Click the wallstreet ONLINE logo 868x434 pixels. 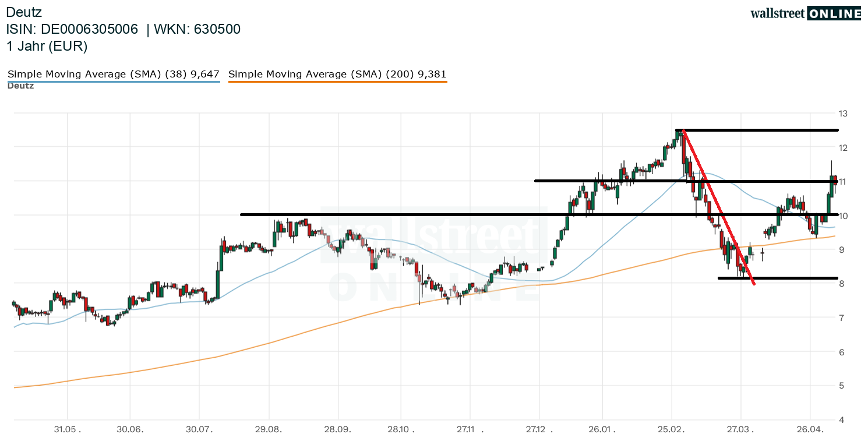point(805,13)
